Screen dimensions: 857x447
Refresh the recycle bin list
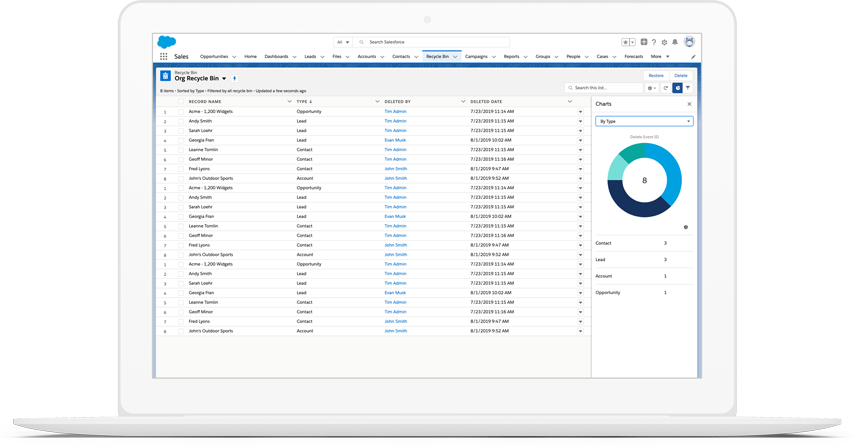(666, 88)
